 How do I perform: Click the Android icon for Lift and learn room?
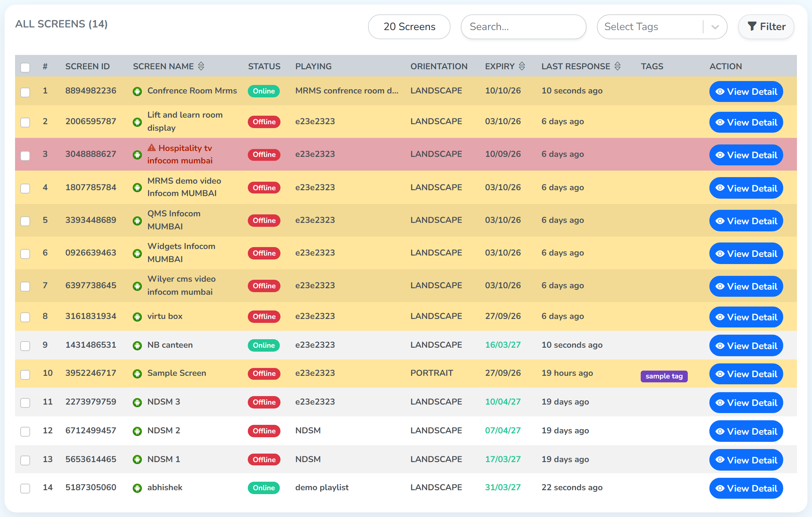coord(137,122)
